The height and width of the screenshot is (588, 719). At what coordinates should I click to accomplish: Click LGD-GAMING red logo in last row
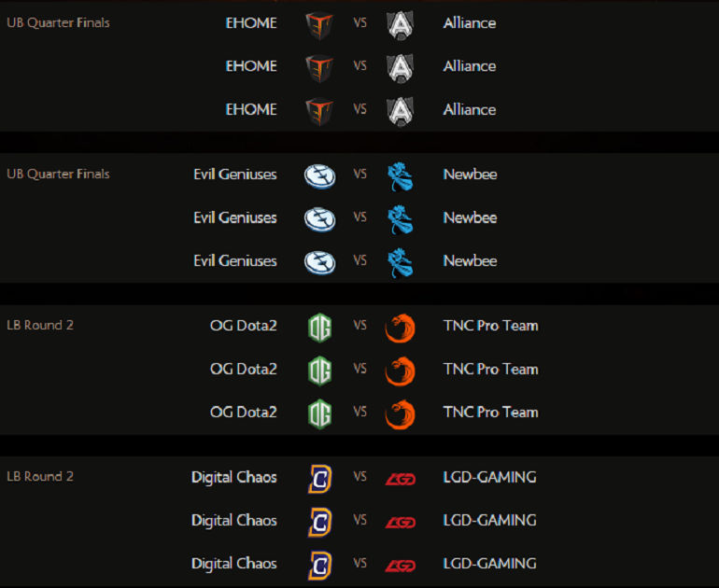(x=401, y=566)
